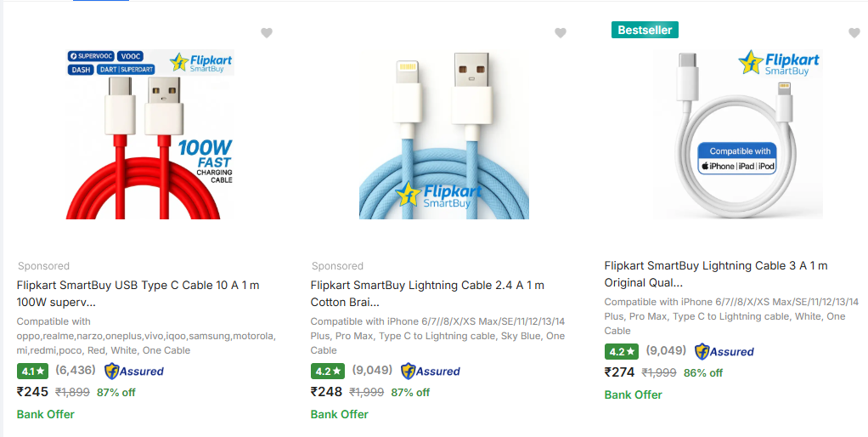
Task: Click the ₹274 price of white cable
Action: pyautogui.click(x=619, y=372)
